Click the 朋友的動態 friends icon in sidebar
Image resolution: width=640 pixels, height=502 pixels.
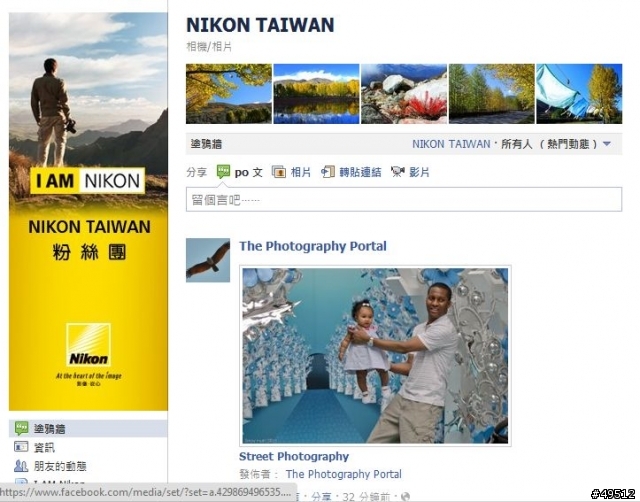click(21, 466)
